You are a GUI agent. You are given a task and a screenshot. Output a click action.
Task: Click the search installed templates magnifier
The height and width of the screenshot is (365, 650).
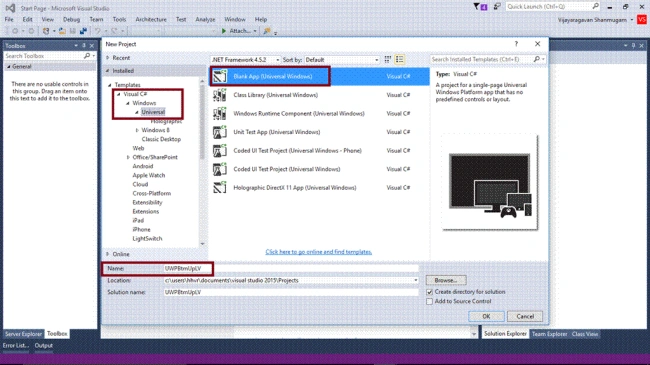coord(536,60)
